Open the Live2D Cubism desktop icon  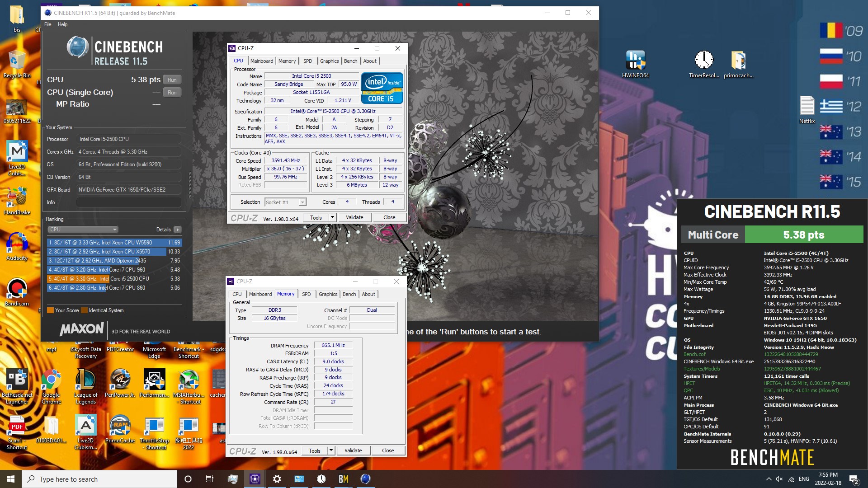pyautogui.click(x=17, y=157)
